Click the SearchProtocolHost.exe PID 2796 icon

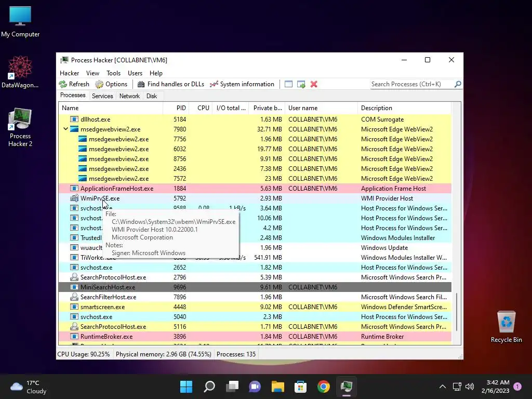[74, 277]
